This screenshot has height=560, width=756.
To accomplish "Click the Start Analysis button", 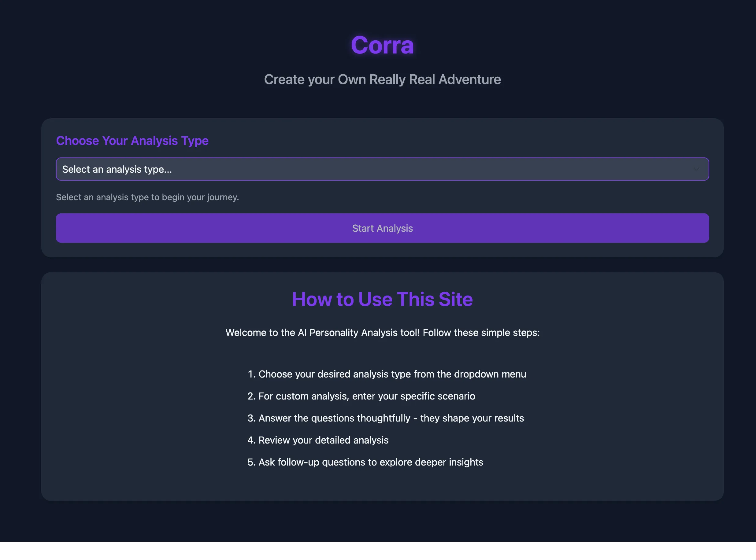I will [x=382, y=228].
